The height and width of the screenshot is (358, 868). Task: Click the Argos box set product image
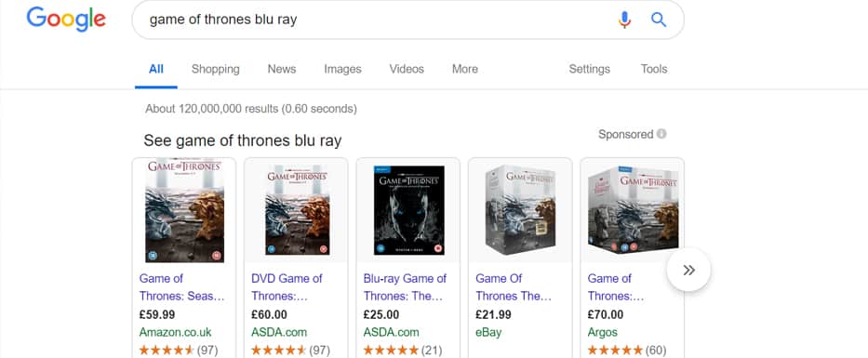point(632,210)
